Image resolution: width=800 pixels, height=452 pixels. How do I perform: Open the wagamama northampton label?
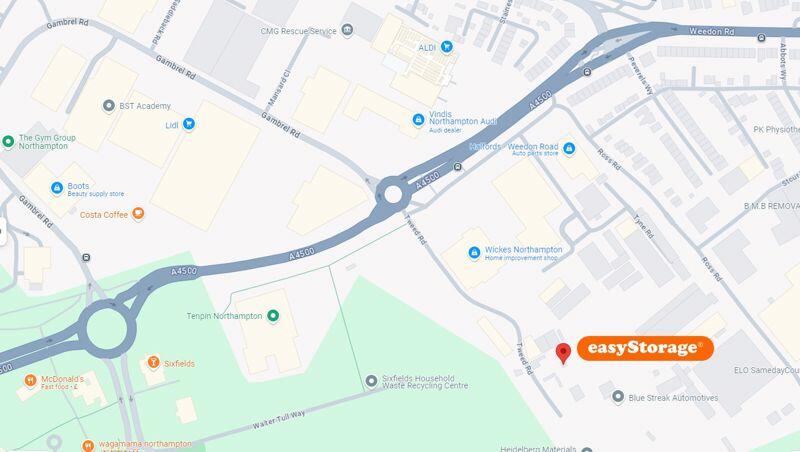coord(145,444)
